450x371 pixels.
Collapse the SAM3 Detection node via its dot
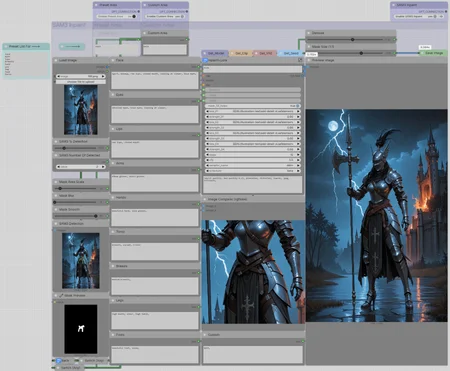(x=56, y=223)
